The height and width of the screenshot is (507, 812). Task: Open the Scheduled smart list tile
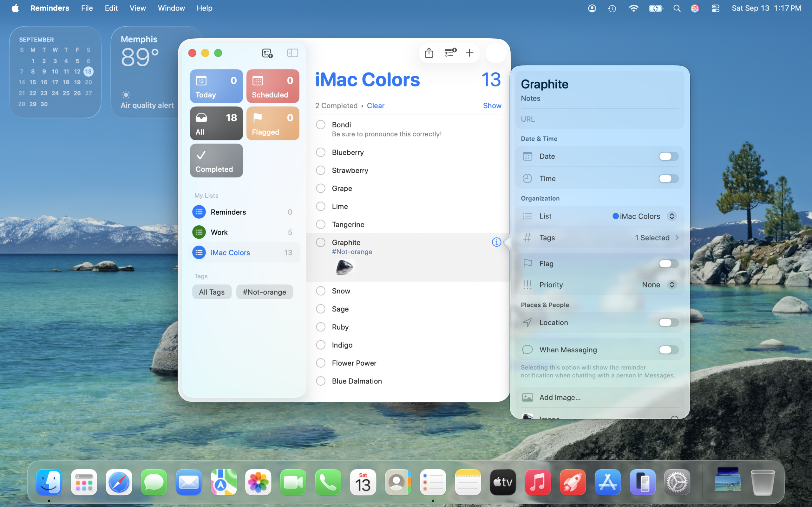[272, 86]
